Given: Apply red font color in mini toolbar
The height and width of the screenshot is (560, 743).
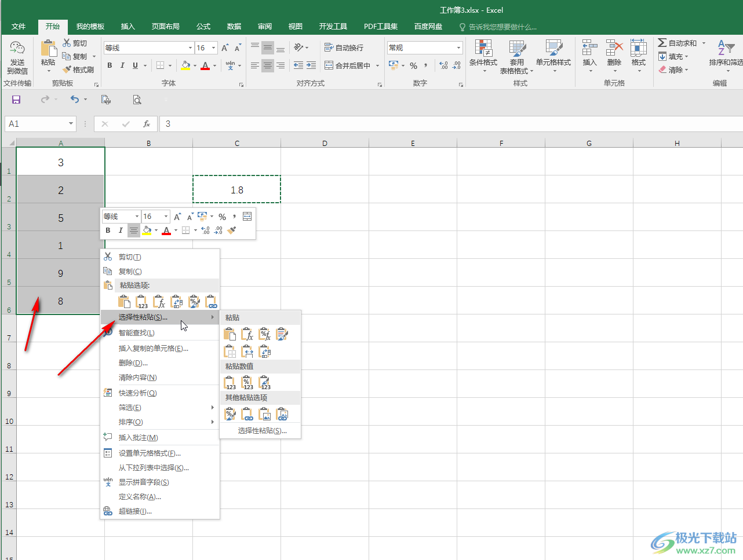Looking at the screenshot, I should [166, 230].
